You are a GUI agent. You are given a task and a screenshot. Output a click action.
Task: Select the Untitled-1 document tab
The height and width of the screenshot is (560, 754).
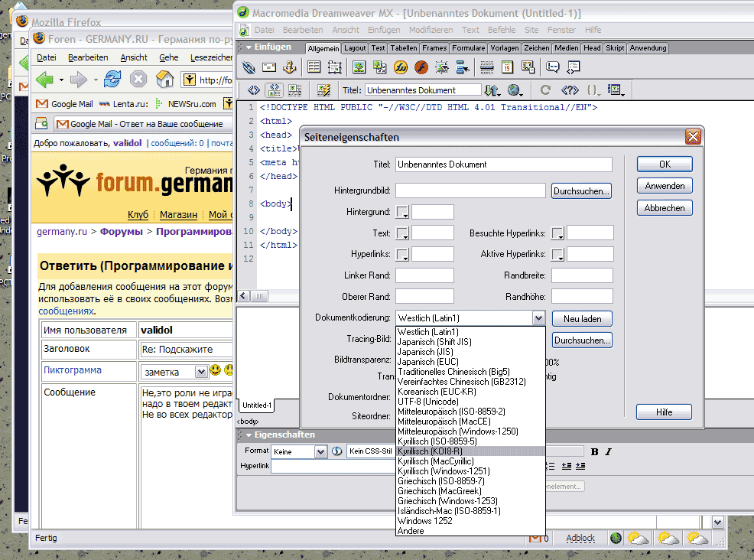pos(257,405)
